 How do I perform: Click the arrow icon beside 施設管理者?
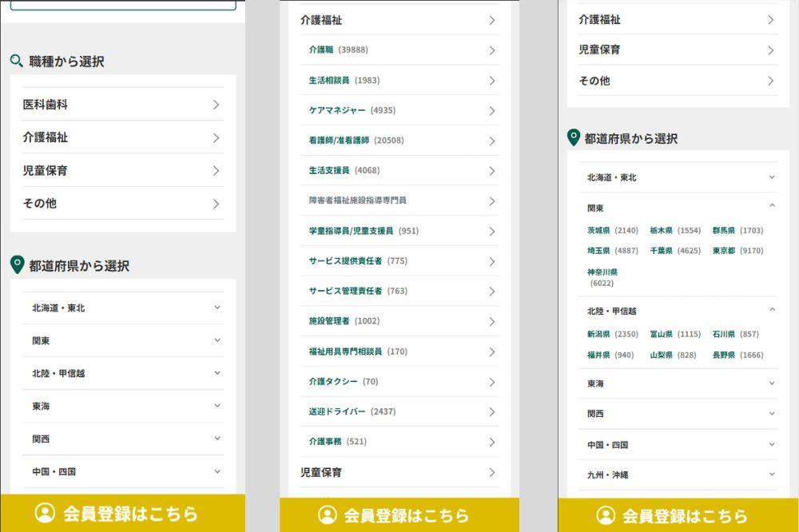[x=492, y=322]
